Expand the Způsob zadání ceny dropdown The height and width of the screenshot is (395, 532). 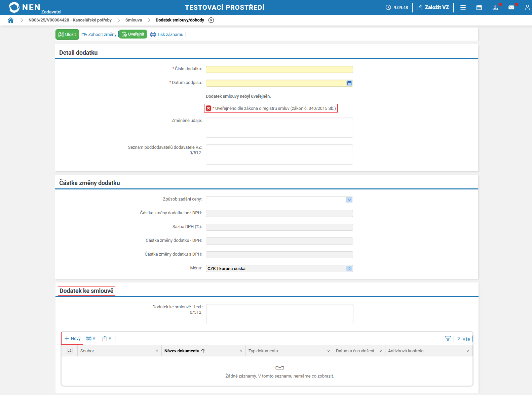click(x=349, y=200)
